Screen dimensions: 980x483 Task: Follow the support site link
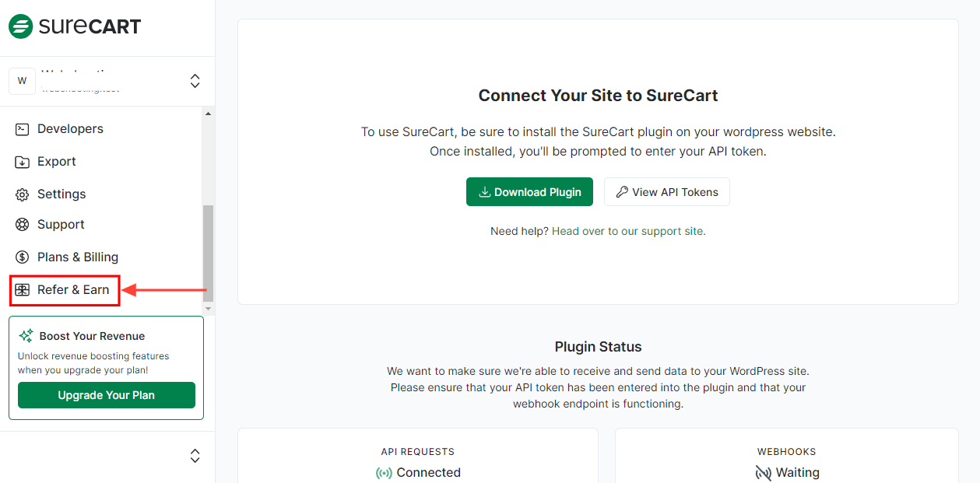point(628,231)
